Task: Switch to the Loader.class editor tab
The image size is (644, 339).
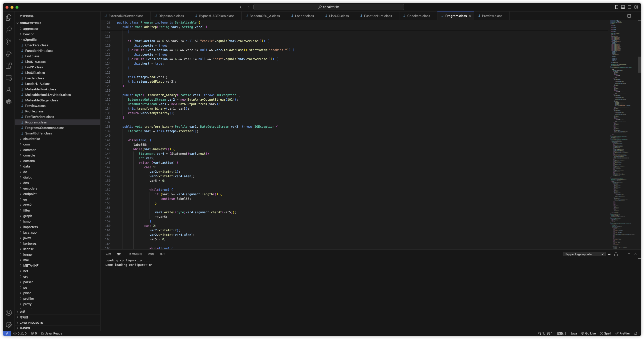Action: [x=304, y=16]
